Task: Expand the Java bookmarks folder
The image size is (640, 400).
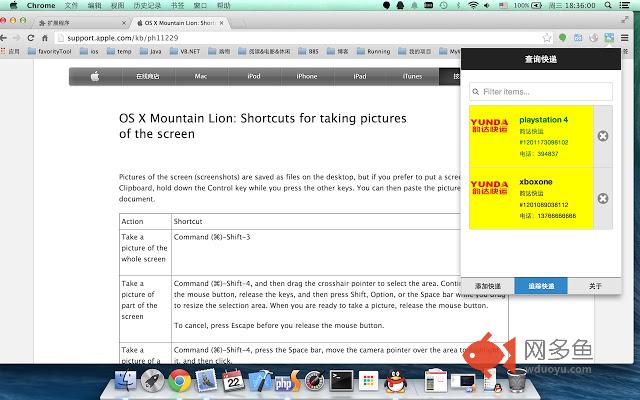Action: pyautogui.click(x=151, y=51)
